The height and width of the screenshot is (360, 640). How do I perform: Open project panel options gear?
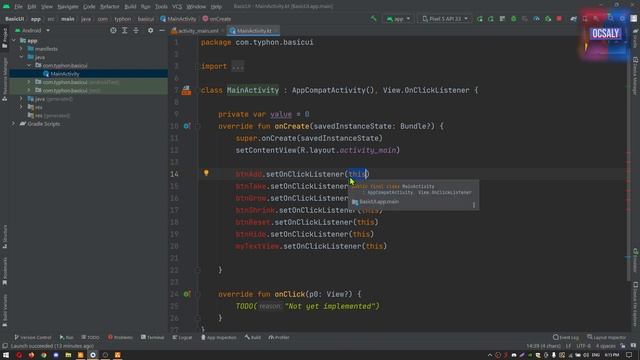[151, 31]
